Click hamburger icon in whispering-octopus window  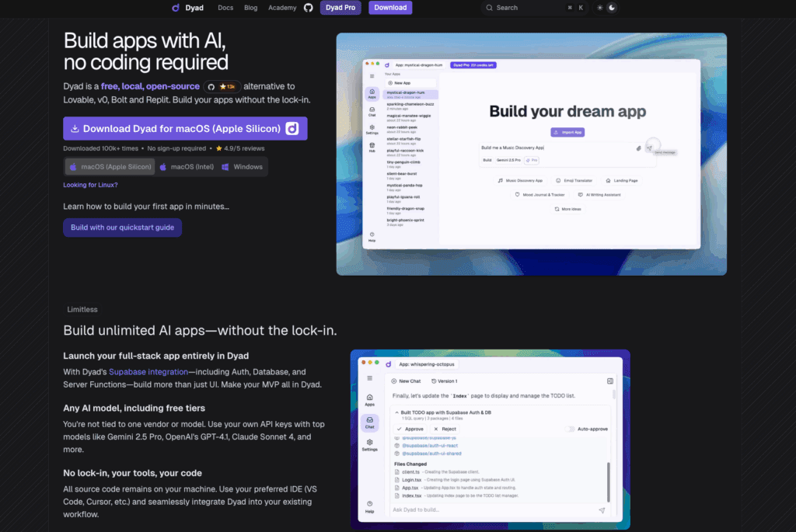(369, 378)
